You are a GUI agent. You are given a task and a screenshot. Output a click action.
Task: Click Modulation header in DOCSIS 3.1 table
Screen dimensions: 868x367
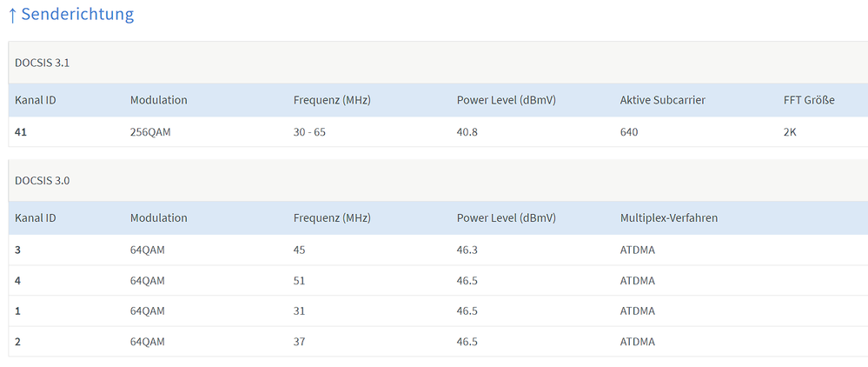(159, 100)
